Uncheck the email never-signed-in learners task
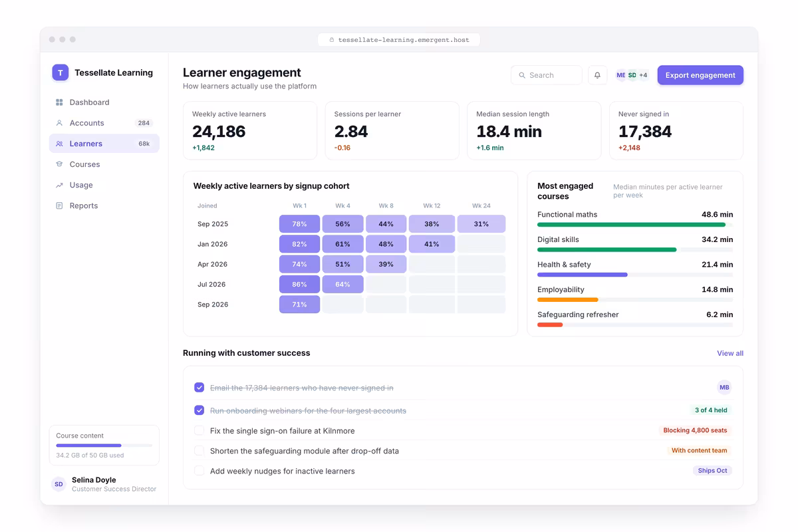The image size is (798, 532). [199, 387]
